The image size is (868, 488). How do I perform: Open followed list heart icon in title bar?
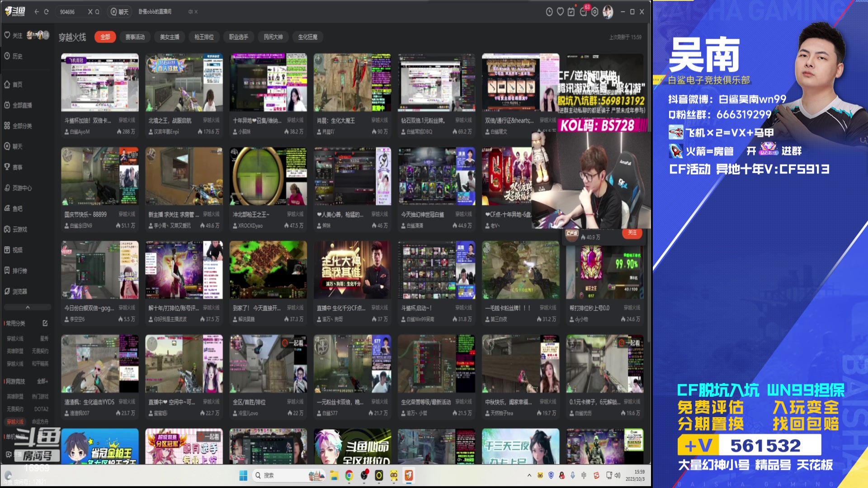pyautogui.click(x=560, y=12)
